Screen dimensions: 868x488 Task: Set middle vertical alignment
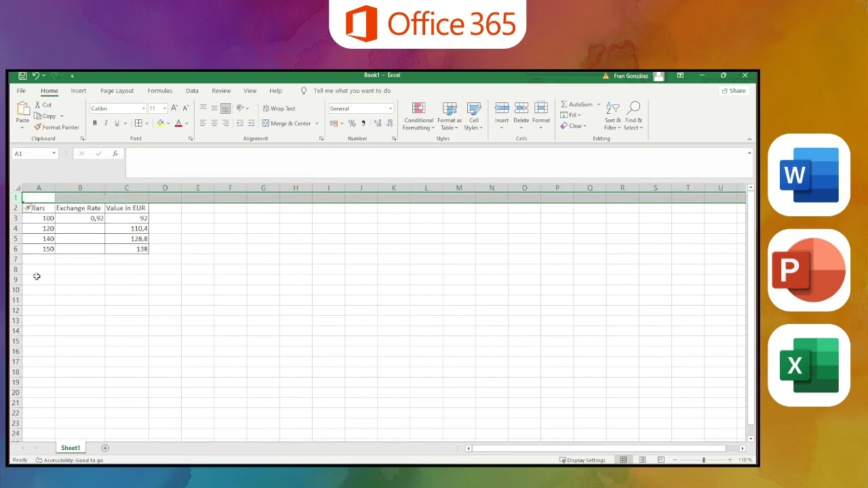(x=214, y=108)
